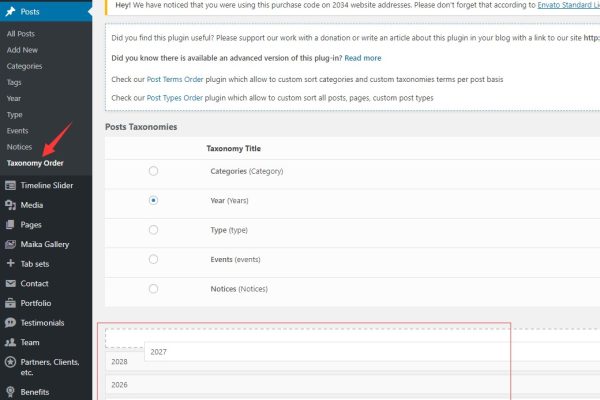
Task: Open Taxonomy Order submenu item
Action: coord(42,163)
